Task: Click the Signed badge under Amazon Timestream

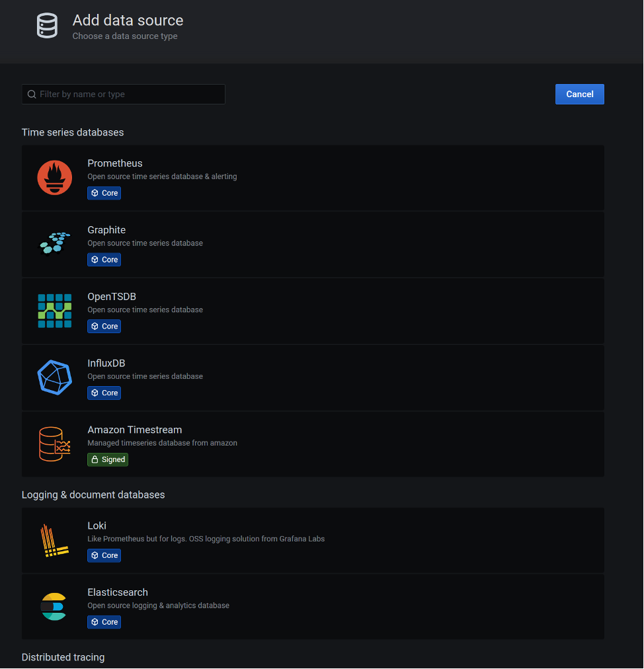Action: coord(108,459)
